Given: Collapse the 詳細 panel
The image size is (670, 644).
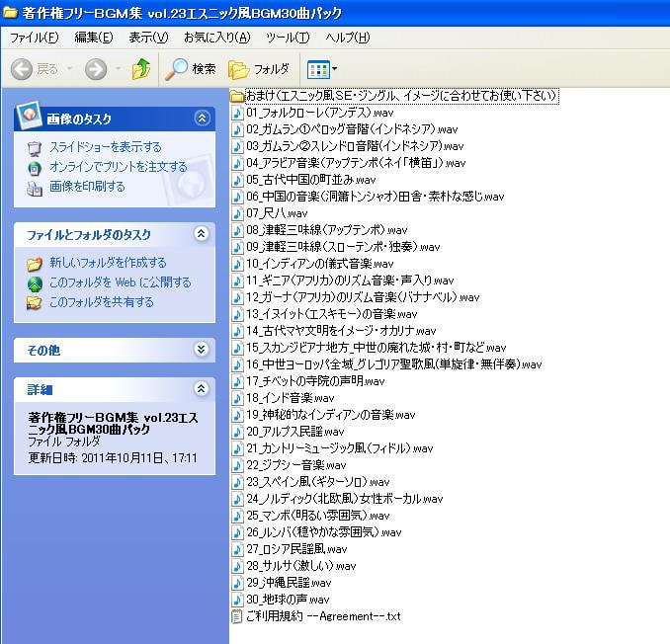Looking at the screenshot, I should click(x=202, y=388).
